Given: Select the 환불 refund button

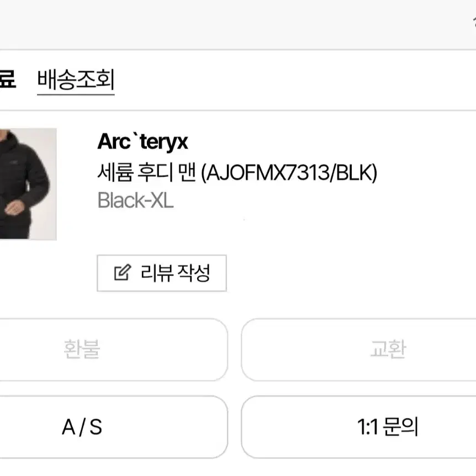Looking at the screenshot, I should (113, 350).
